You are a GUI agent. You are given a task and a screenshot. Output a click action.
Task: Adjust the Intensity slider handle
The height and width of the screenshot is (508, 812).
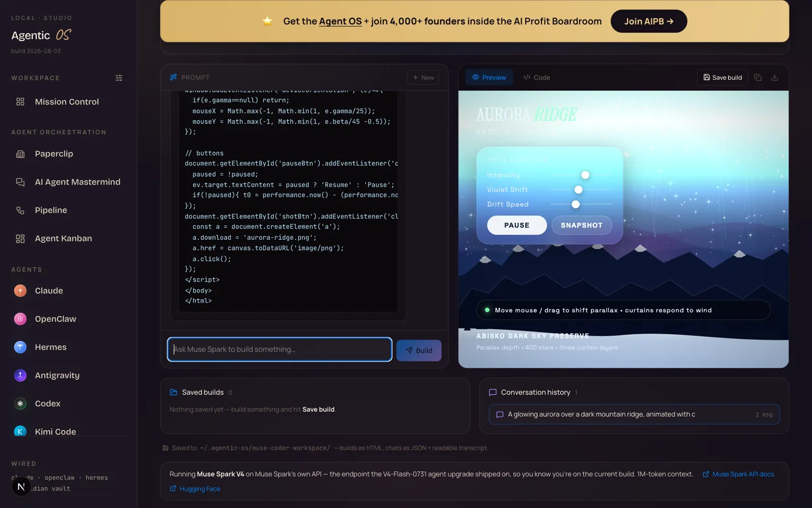(x=585, y=175)
